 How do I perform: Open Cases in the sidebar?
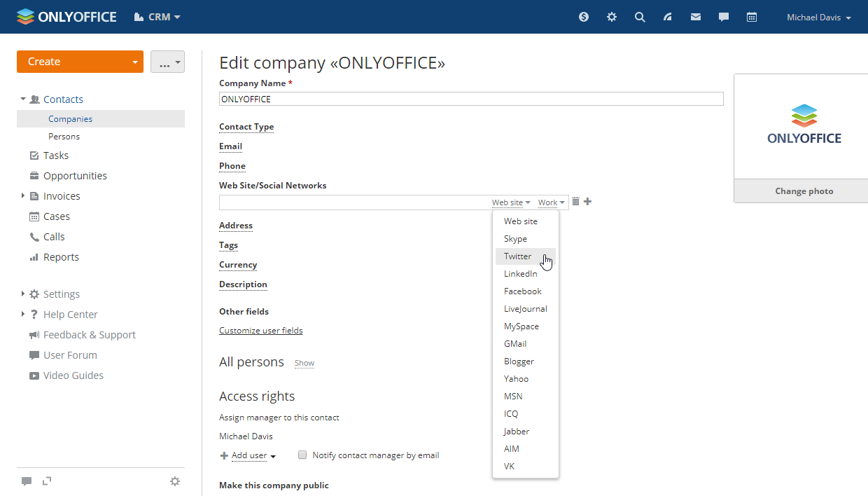coord(56,216)
